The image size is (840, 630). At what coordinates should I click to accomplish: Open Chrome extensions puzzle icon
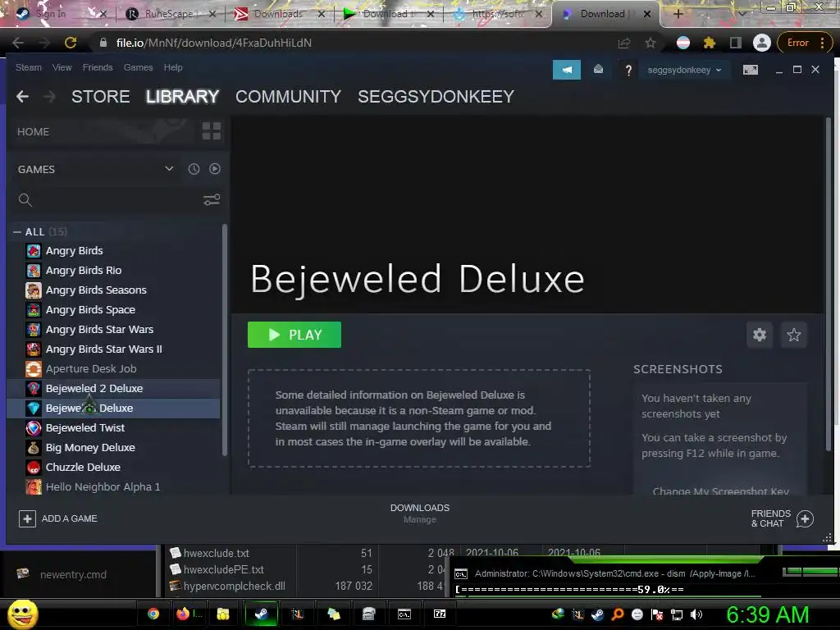[710, 43]
